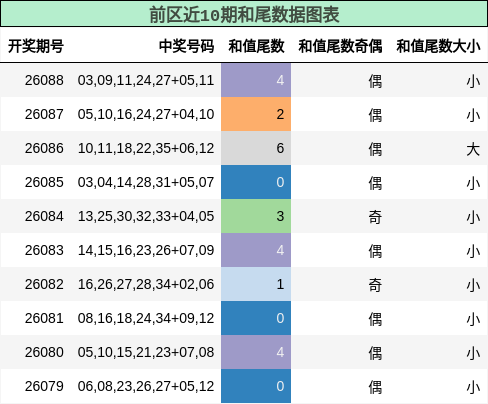
Task: Select numbers 13,25,30,32,33+04,05
Action: [146, 216]
